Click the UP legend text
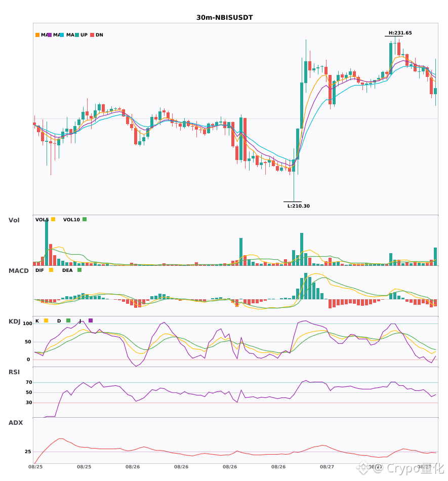The height and width of the screenshot is (481, 448). pos(84,35)
